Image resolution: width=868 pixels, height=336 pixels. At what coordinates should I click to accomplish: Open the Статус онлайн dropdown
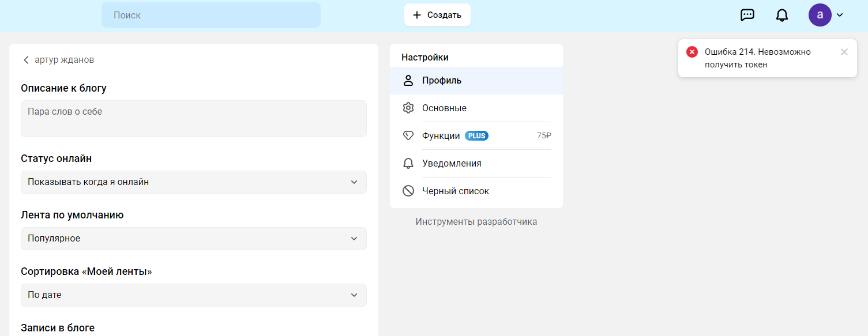(194, 182)
